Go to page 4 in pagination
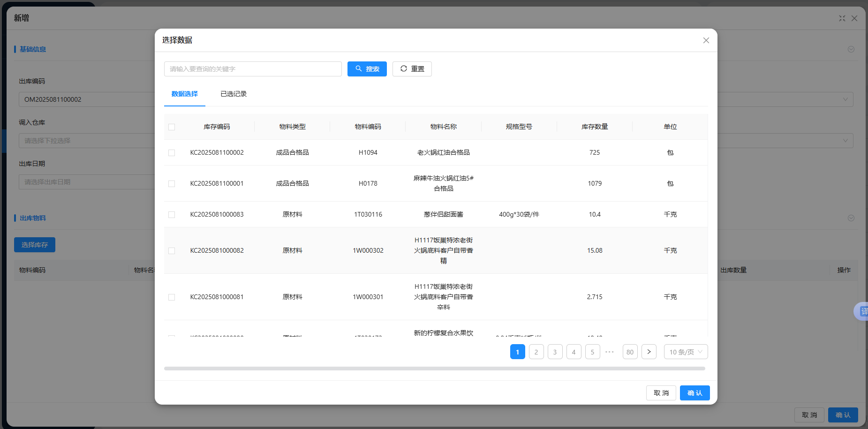 [x=574, y=352]
